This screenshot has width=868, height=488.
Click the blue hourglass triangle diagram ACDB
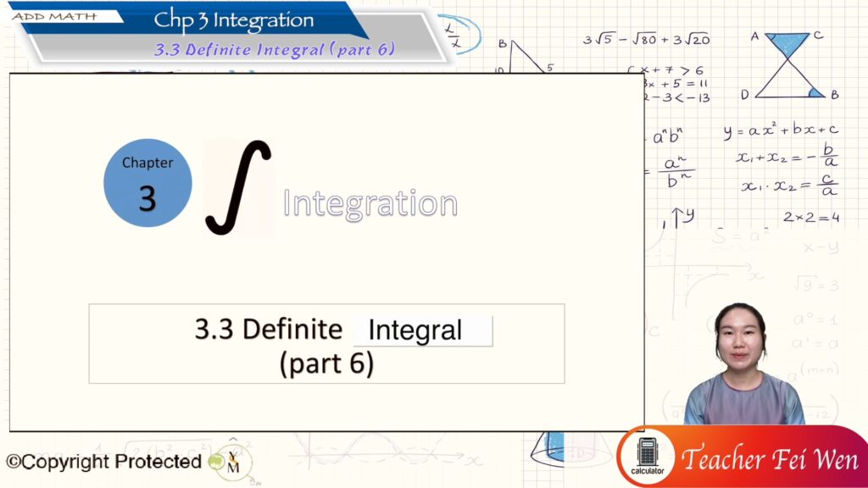coord(790,65)
